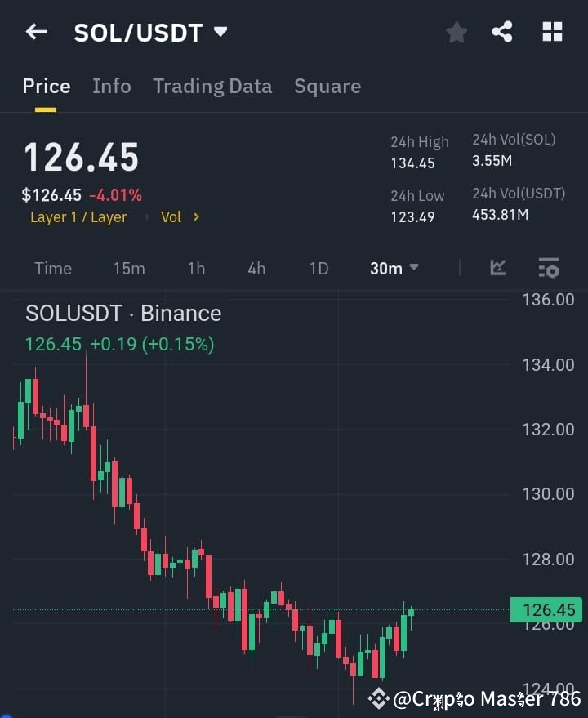Tap the back arrow to exit chart
The image size is (588, 718).
(x=34, y=32)
